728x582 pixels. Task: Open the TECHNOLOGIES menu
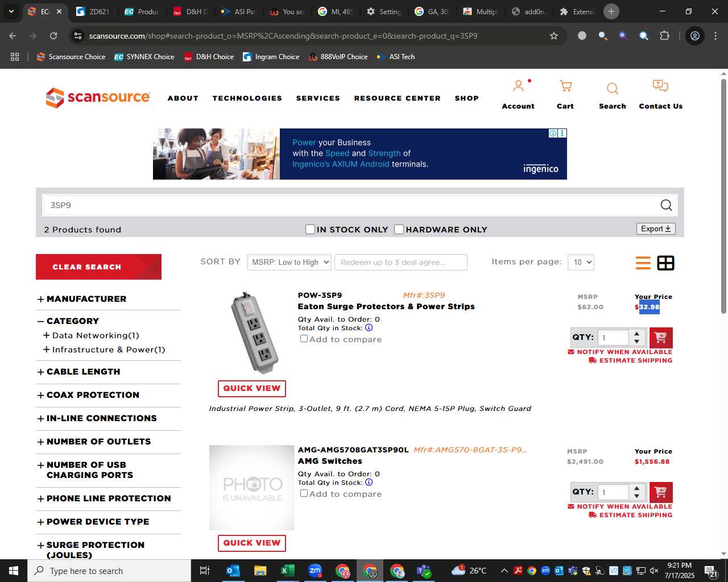point(247,98)
